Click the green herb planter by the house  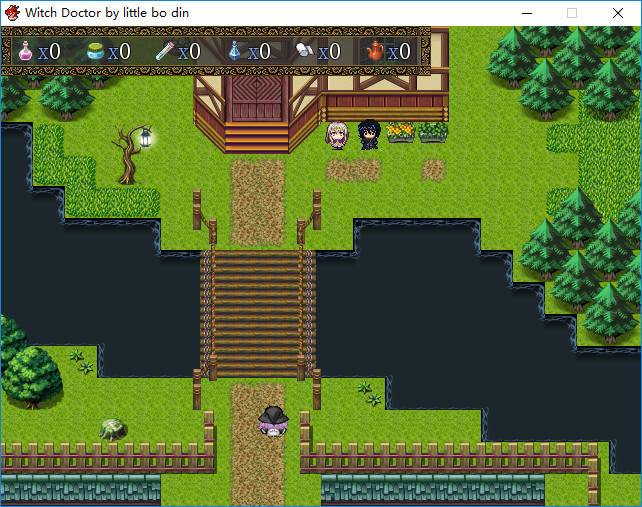point(433,132)
